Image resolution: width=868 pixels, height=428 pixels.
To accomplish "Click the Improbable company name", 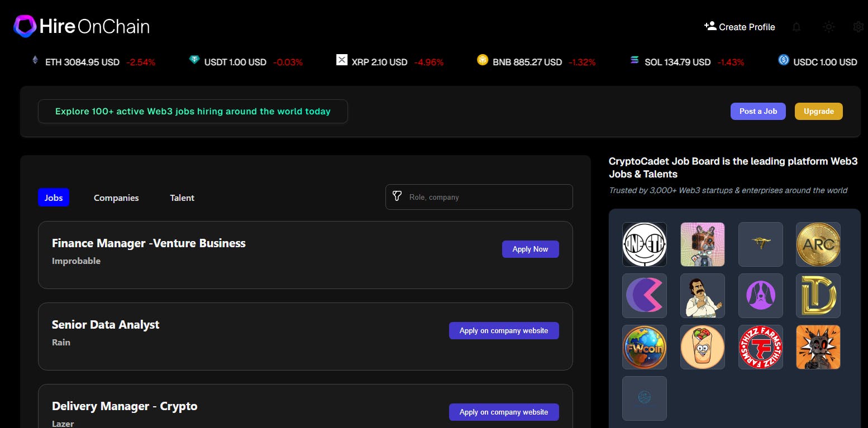I will tap(76, 261).
